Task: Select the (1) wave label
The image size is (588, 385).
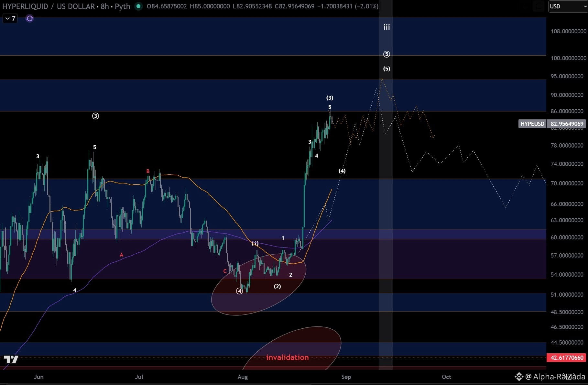Action: [255, 243]
